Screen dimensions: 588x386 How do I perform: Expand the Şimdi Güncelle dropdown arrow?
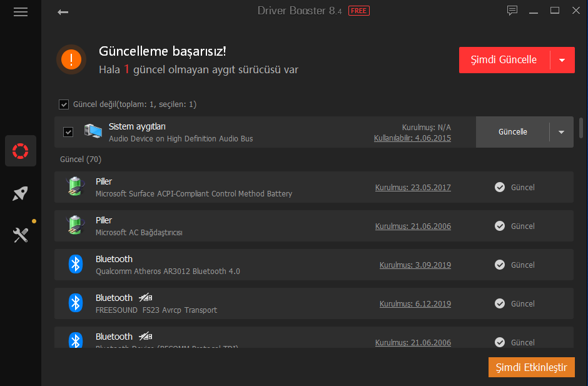click(x=562, y=60)
